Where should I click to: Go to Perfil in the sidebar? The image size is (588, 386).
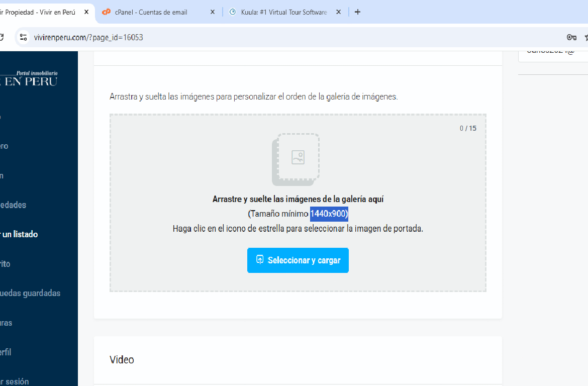tap(6, 352)
